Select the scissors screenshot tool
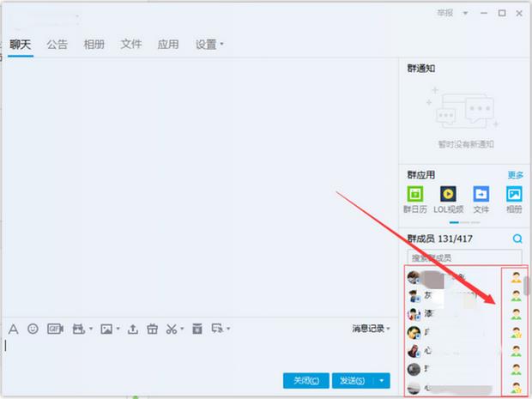 172,329
